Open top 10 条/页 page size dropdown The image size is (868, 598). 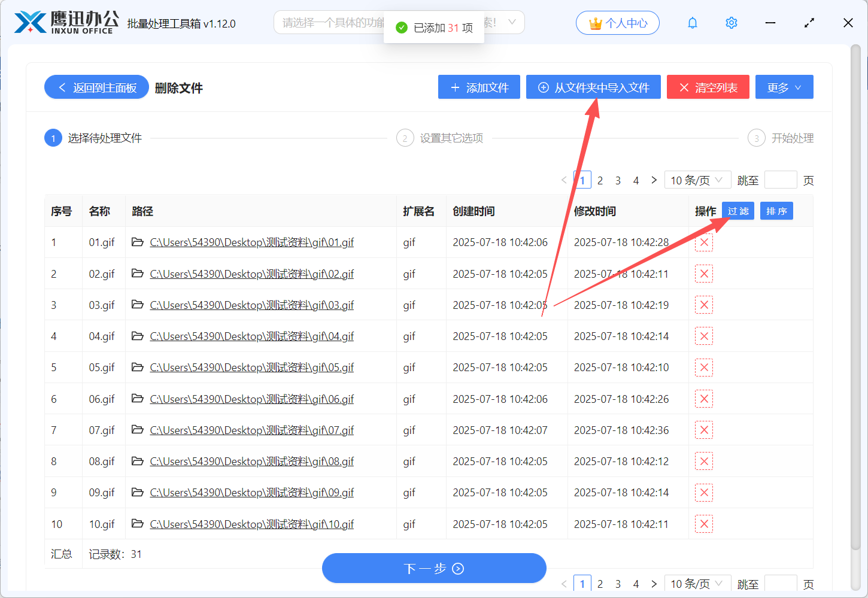coord(697,180)
